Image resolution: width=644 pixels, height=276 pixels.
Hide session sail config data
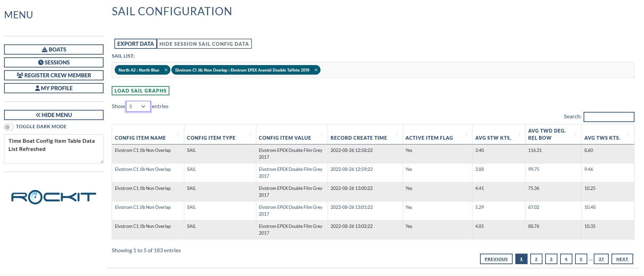[204, 44]
